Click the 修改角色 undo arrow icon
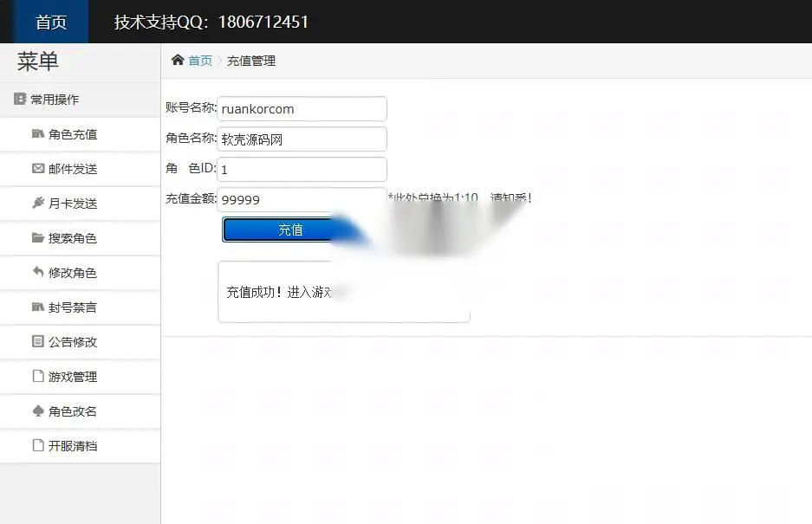The height and width of the screenshot is (524, 812). [38, 272]
